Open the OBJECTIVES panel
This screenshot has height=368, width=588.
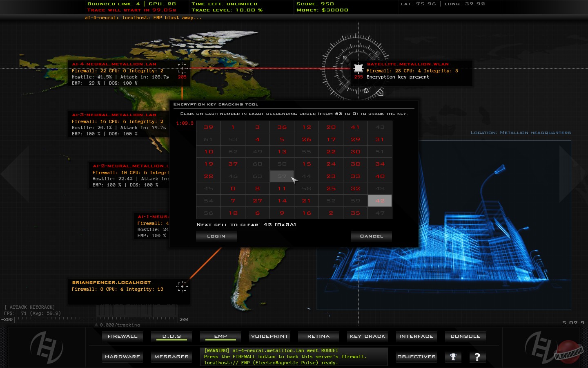pyautogui.click(x=416, y=357)
